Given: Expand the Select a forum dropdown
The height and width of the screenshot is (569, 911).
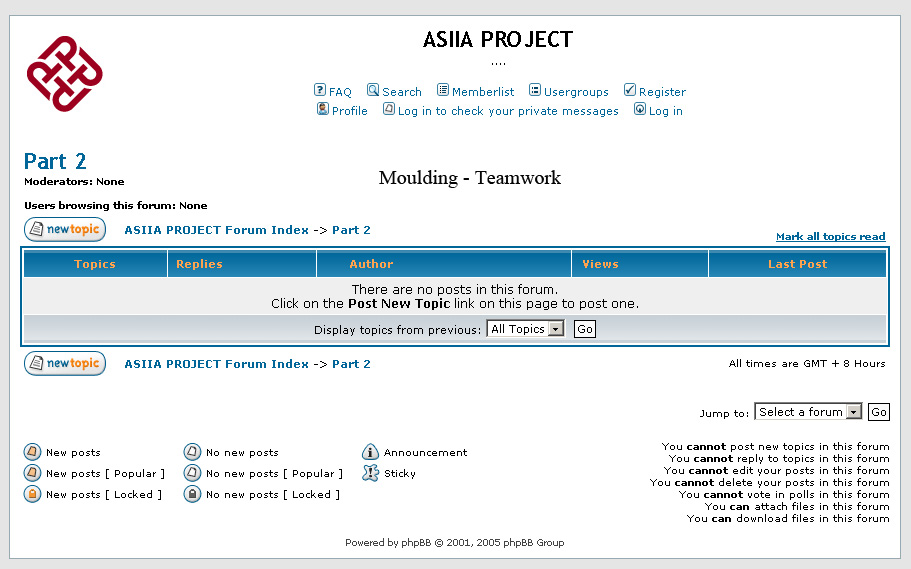Looking at the screenshot, I should pyautogui.click(x=808, y=412).
